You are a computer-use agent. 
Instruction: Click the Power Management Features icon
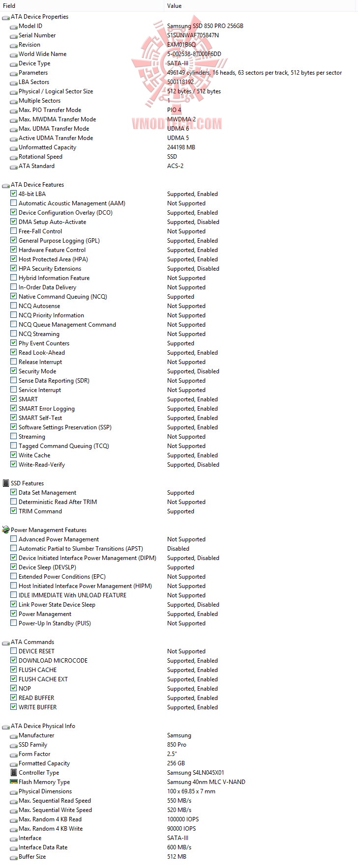coord(5,530)
